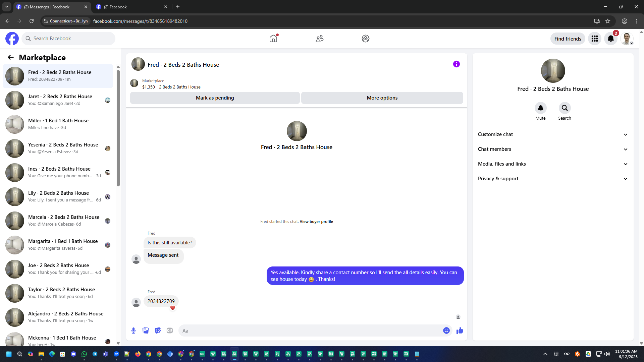
Task: Expand Customize chat section
Action: 553,134
